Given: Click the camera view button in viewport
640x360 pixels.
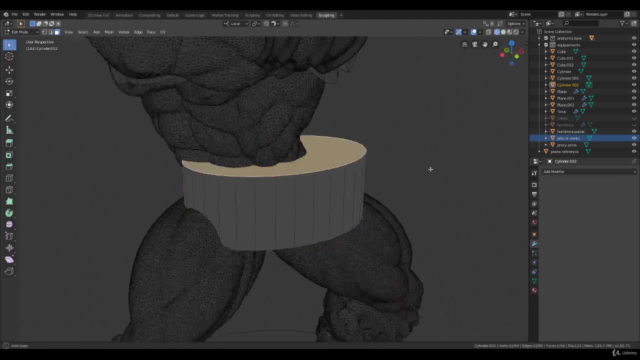Looking at the screenshot, I should click(475, 44).
